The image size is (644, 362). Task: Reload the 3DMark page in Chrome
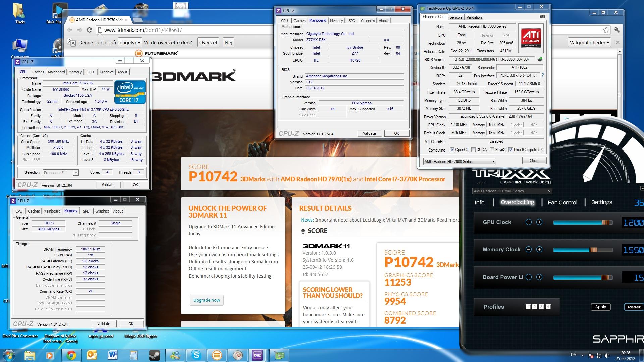coord(89,30)
